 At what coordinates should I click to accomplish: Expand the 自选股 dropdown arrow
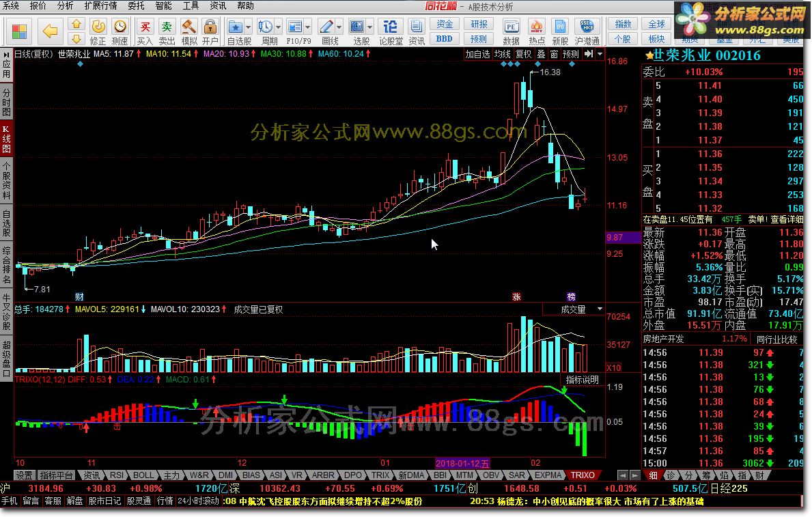pyautogui.click(x=248, y=27)
